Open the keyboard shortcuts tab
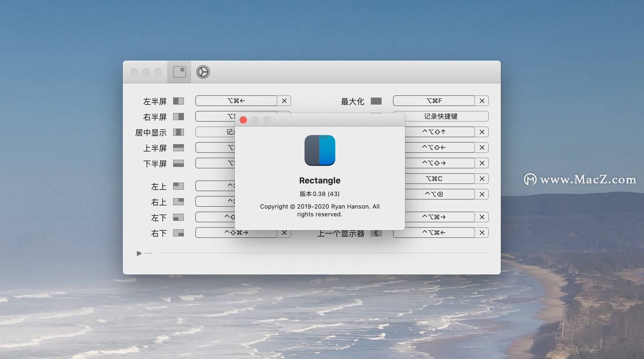 [x=179, y=72]
